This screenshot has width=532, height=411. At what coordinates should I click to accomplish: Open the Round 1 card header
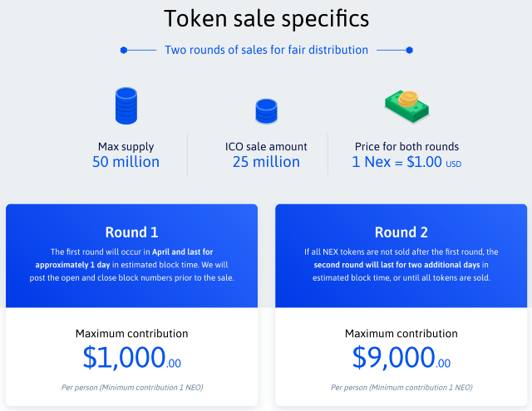tap(131, 232)
